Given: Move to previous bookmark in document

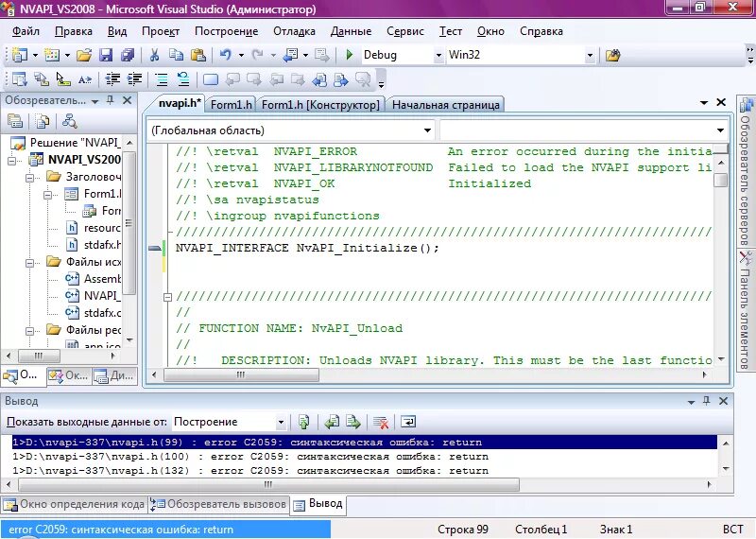Looking at the screenshot, I should coord(232,79).
